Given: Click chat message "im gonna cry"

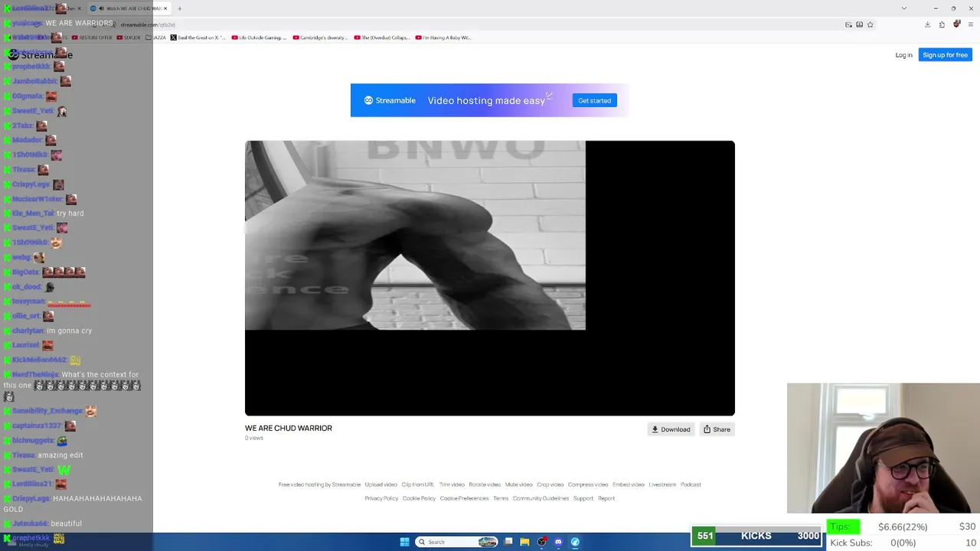Looking at the screenshot, I should tap(70, 331).
